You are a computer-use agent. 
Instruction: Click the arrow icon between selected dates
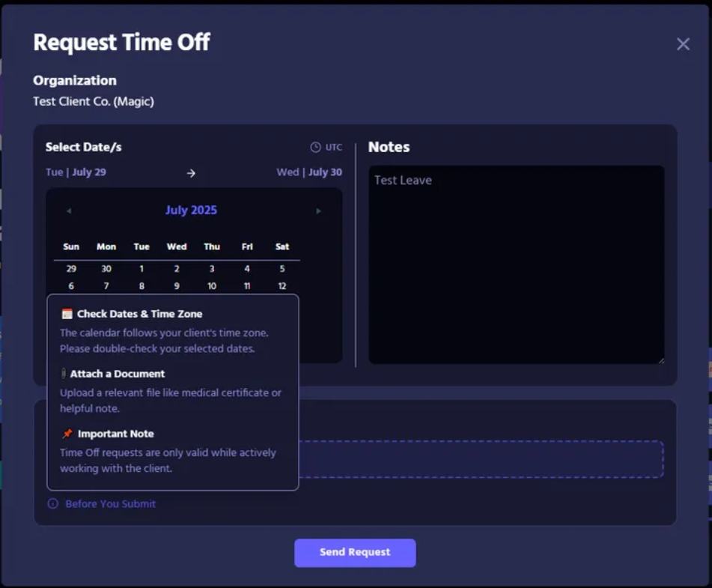pos(191,173)
